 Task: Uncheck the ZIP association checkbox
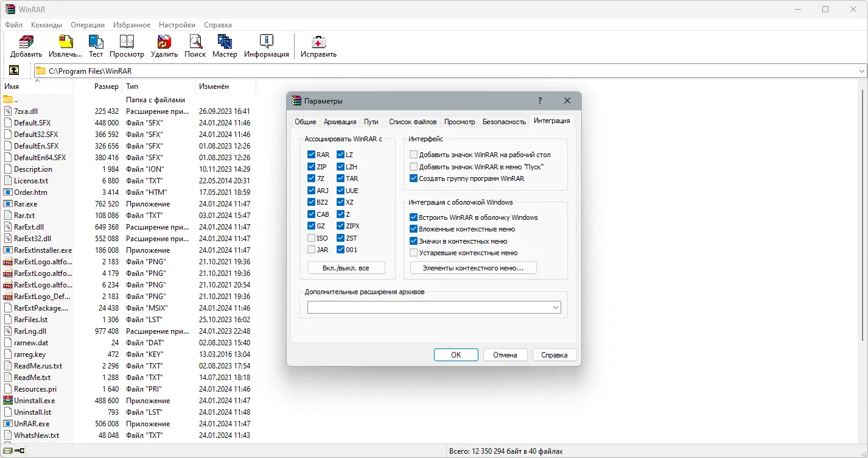311,167
